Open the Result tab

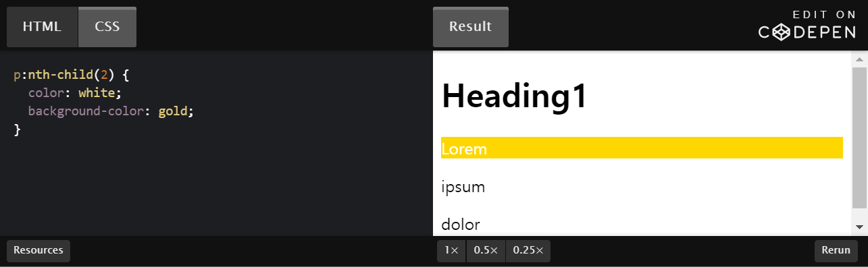[x=470, y=27]
